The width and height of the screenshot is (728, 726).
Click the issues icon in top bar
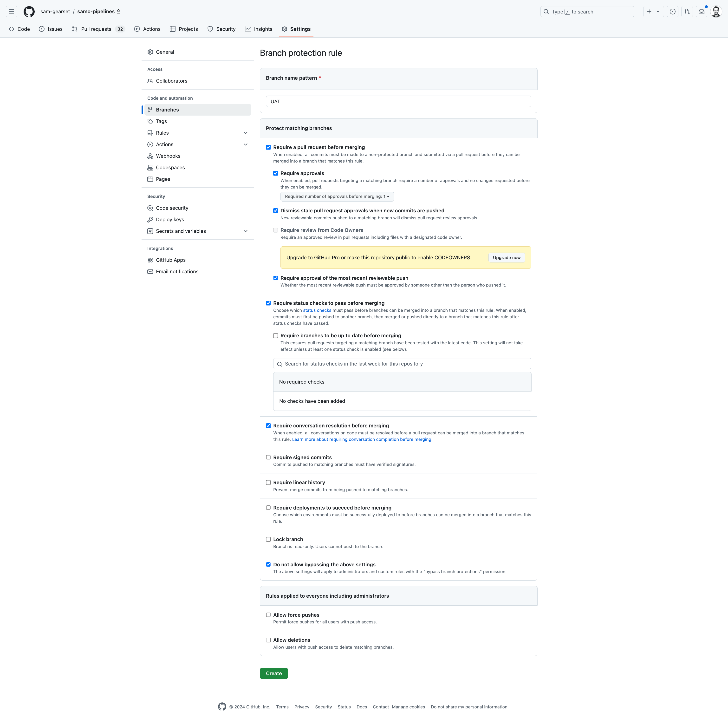coord(672,12)
